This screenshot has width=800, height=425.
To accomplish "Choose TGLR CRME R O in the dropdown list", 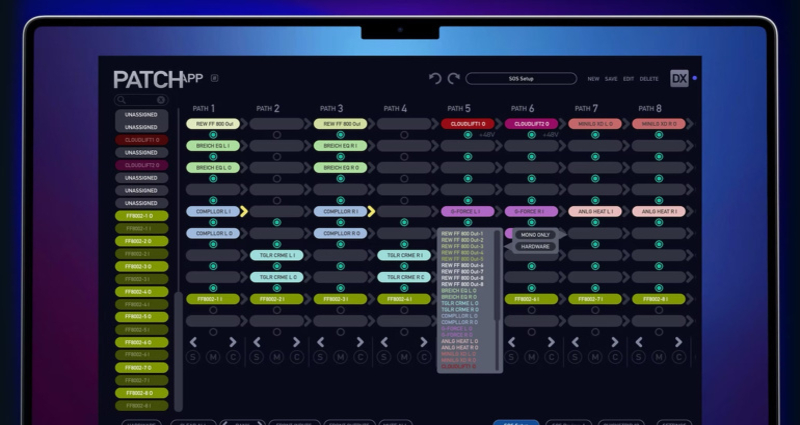I will 460,310.
